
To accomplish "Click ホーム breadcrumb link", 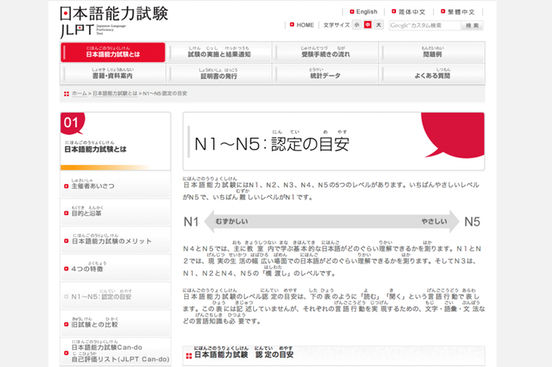I will pos(79,93).
